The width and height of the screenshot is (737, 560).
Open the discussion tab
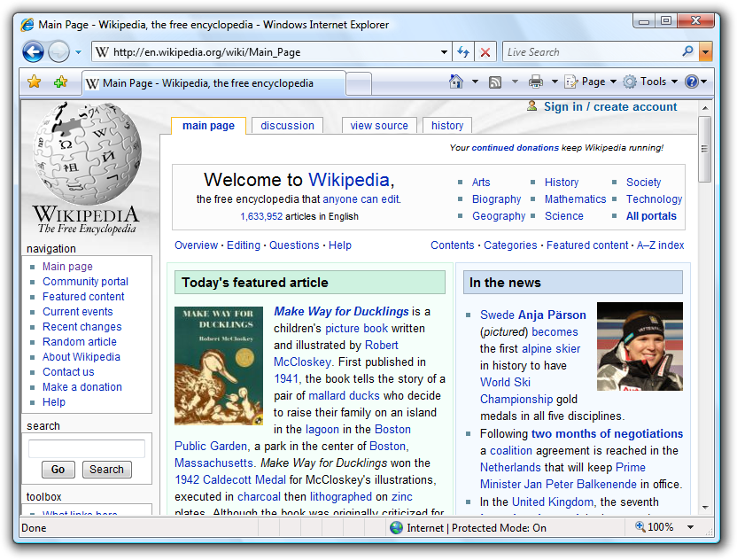tap(287, 126)
